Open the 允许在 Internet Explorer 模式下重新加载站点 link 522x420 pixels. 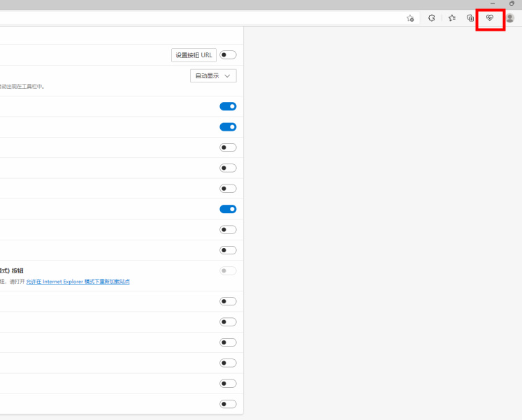coord(78,282)
